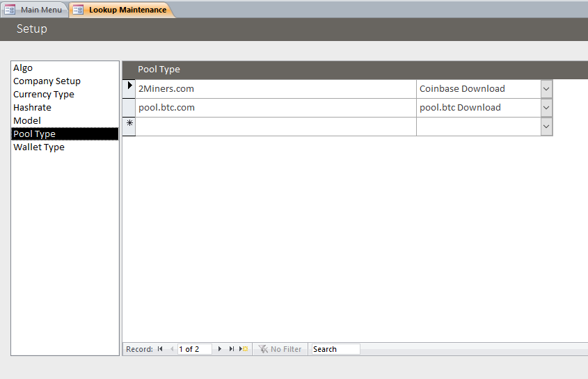Click the Record: label text

coord(139,349)
